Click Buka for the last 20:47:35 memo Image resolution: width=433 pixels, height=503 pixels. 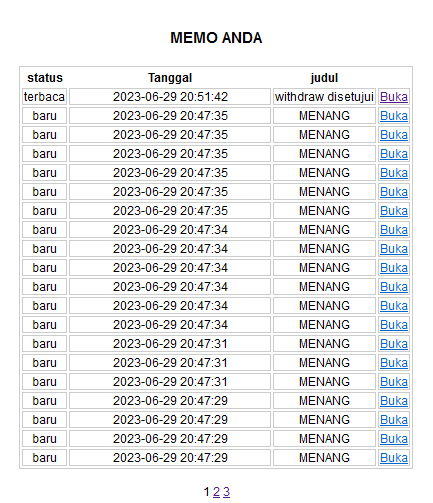point(394,211)
